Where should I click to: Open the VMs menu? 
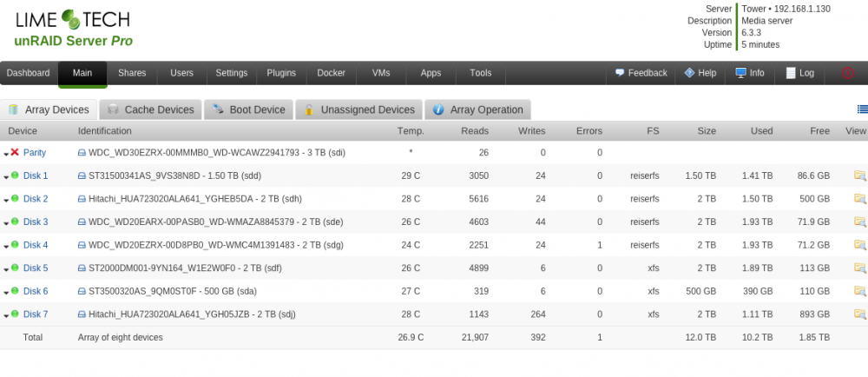point(381,73)
